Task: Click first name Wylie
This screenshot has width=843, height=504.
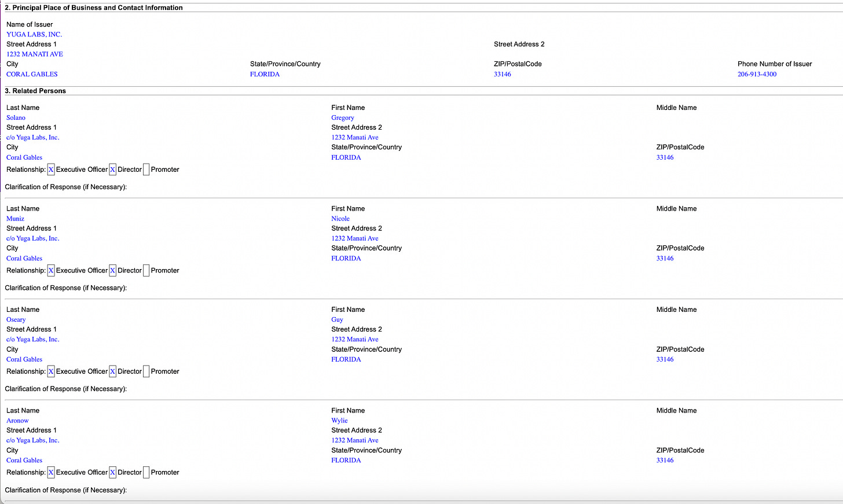Action: [339, 421]
